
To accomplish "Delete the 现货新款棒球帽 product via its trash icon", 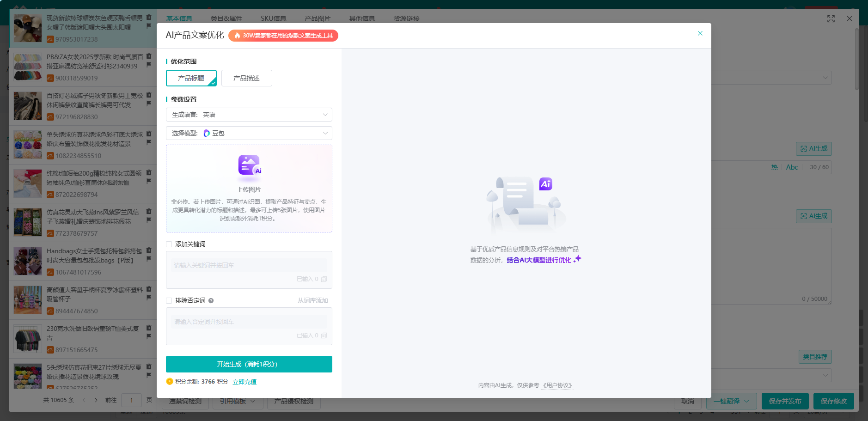I will click(x=149, y=17).
